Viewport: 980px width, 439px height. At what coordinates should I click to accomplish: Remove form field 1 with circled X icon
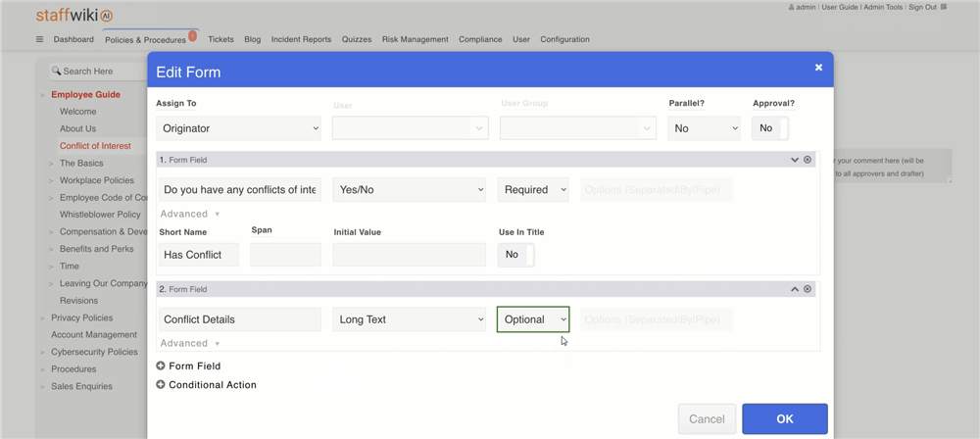point(808,160)
